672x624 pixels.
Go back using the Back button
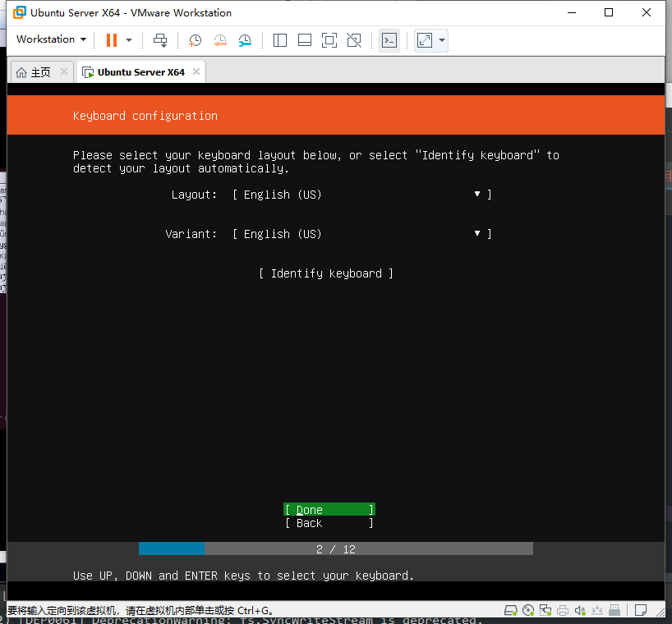(329, 523)
